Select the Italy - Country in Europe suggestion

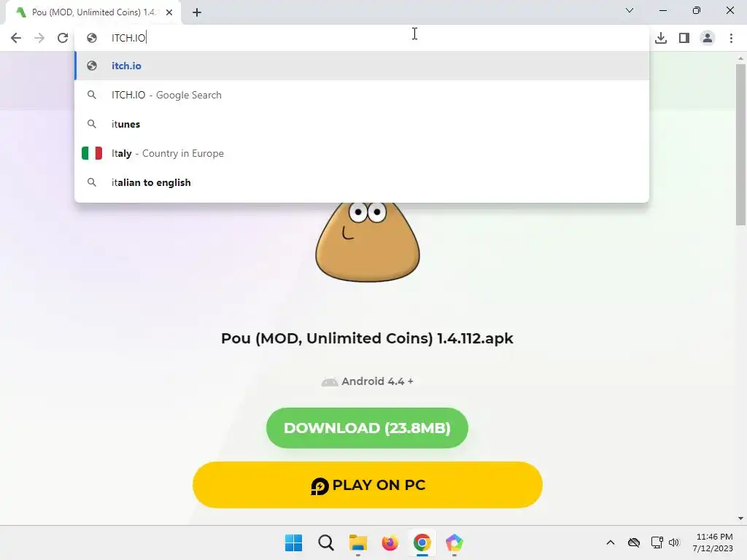pyautogui.click(x=362, y=153)
